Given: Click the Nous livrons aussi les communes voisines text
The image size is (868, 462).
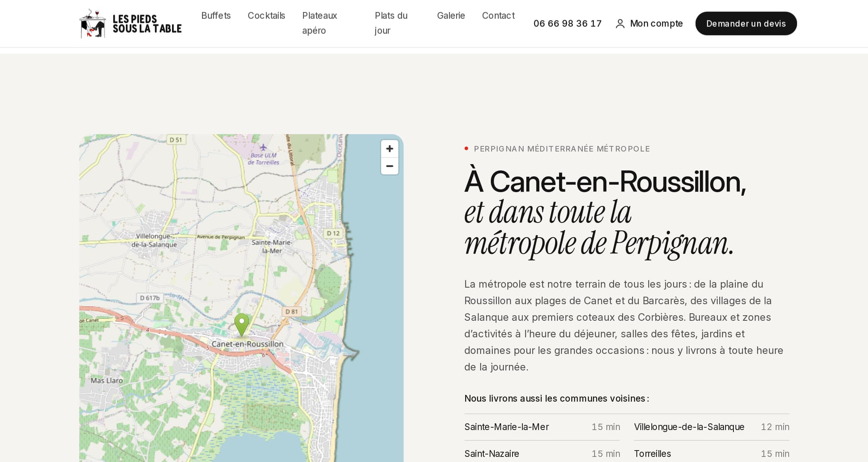Looking at the screenshot, I should point(557,398).
